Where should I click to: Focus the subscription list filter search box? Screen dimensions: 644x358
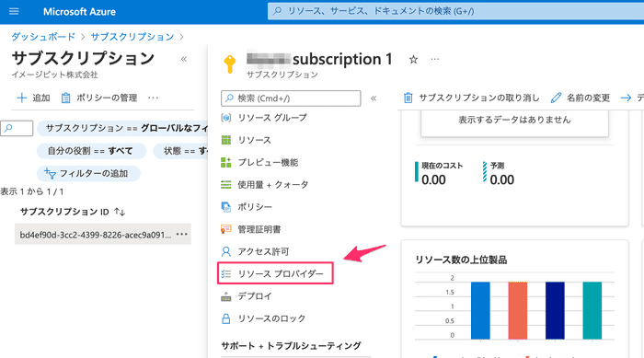pos(17,128)
